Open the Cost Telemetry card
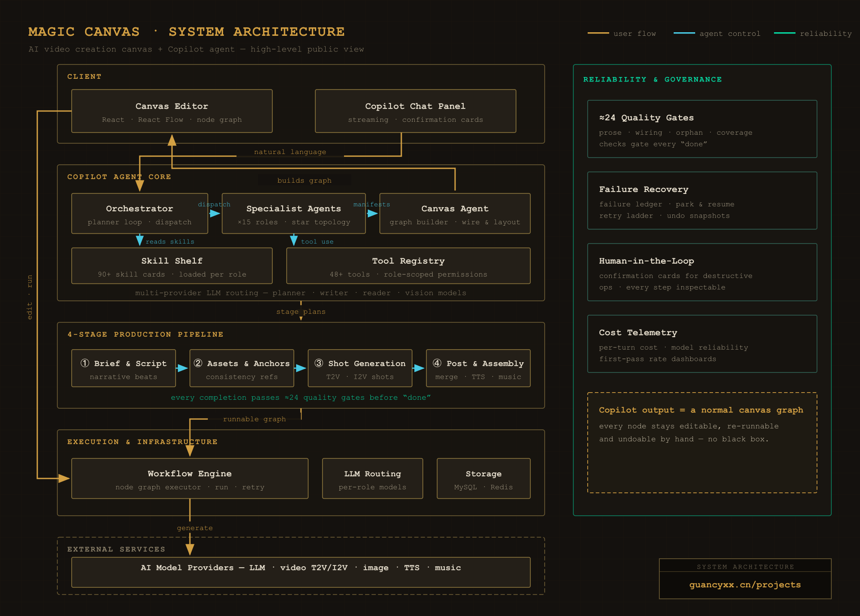Screen dimensions: 860x616 pos(702,344)
